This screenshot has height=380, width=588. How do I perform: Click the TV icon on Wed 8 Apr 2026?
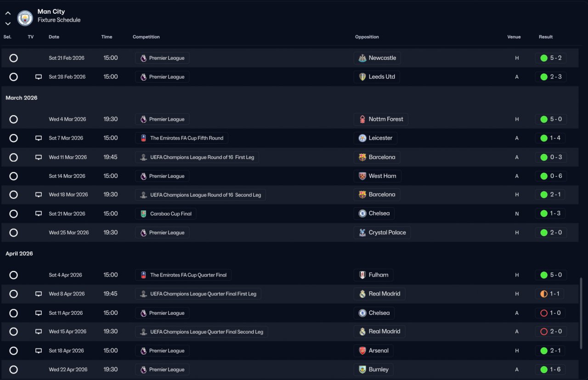[39, 294]
